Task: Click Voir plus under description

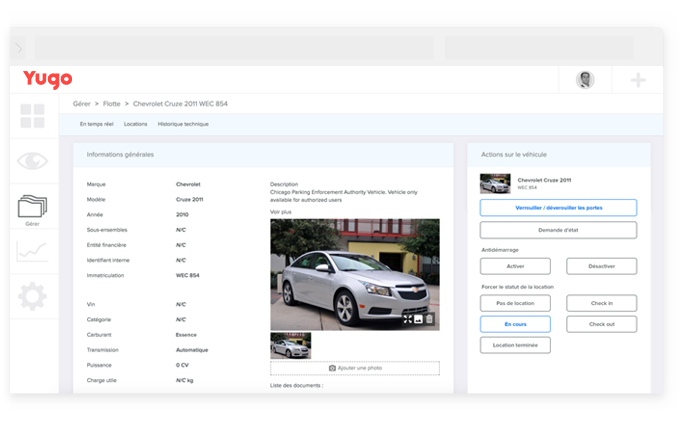Action: pos(281,212)
